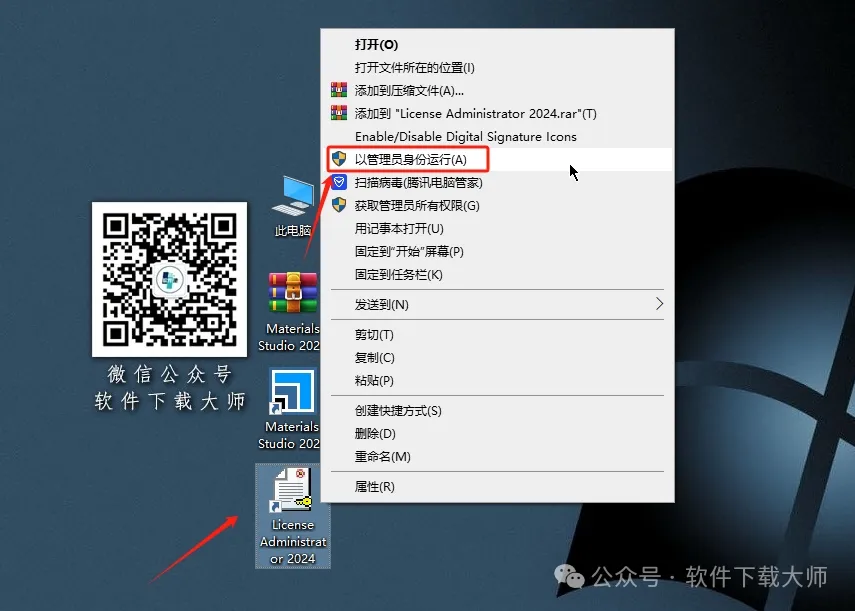Click the Tencent icon beside 扫描病毒

(340, 182)
